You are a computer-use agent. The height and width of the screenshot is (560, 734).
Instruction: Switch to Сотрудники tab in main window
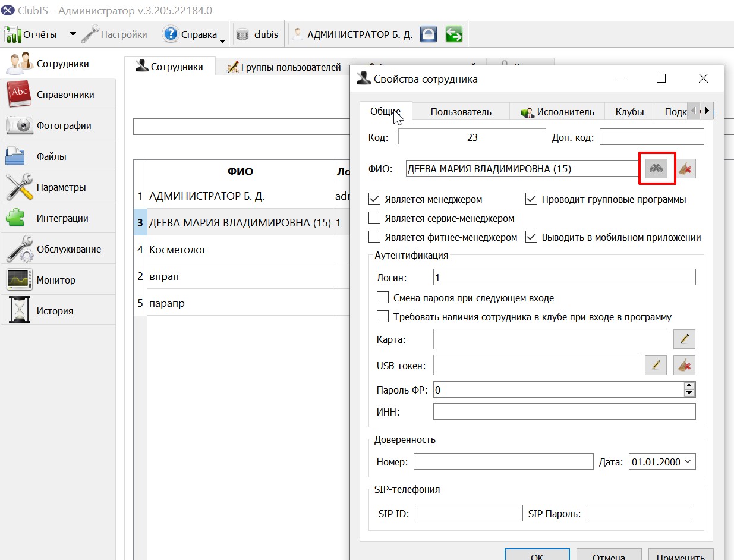click(169, 67)
